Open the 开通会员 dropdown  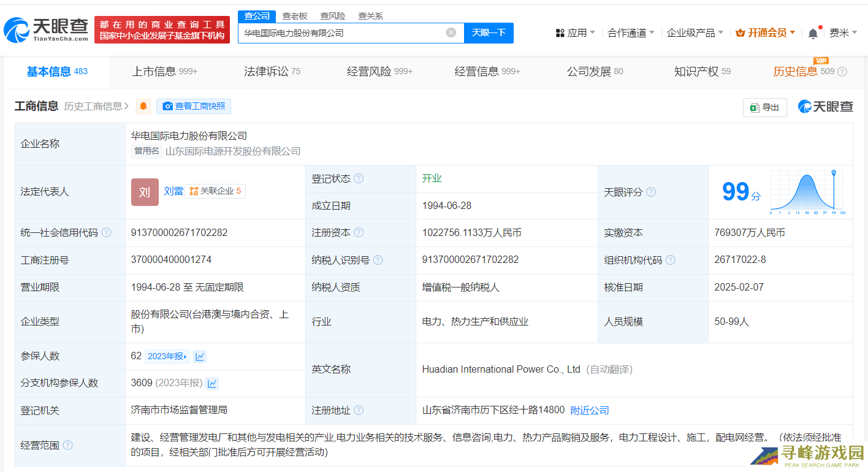[765, 32]
